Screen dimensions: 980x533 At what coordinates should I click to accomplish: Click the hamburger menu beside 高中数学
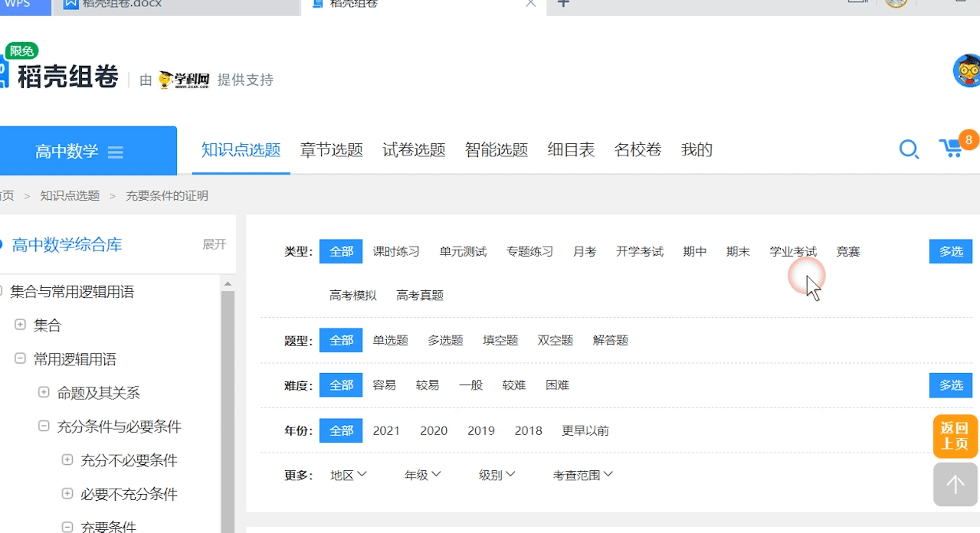(x=116, y=152)
